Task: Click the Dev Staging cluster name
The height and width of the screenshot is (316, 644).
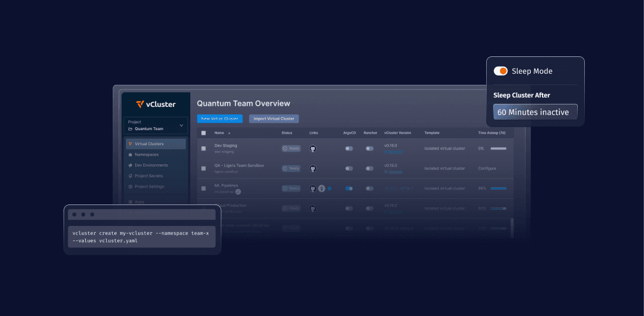Action: click(x=226, y=146)
